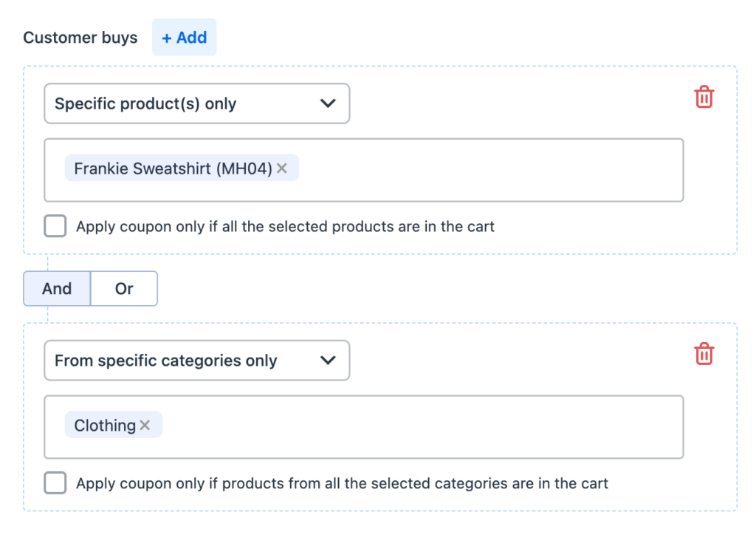Screen dimensions: 756x546
Task: Delete the specific categories condition with trash icon
Action: (x=704, y=354)
